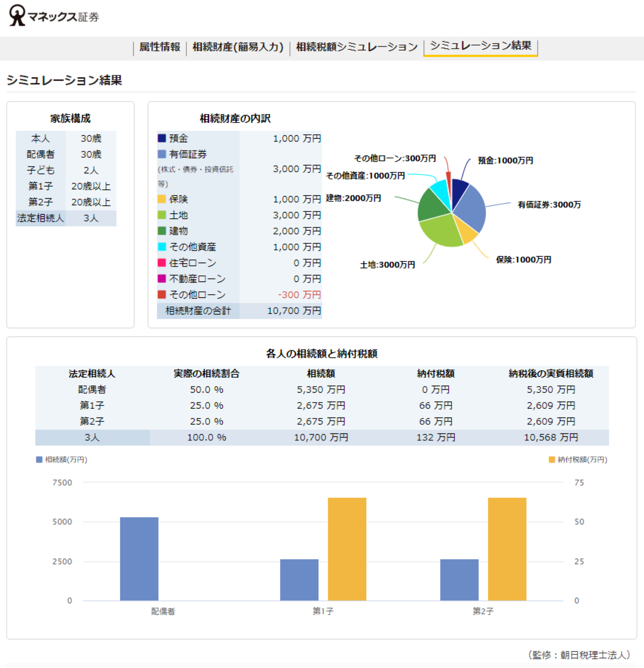Click the 預金 dark blue legend swatch
The height and width of the screenshot is (668, 644).
coord(162,138)
